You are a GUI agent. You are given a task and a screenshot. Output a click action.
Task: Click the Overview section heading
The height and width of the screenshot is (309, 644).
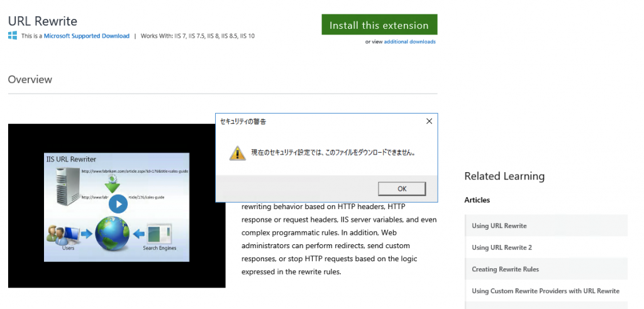pyautogui.click(x=30, y=79)
